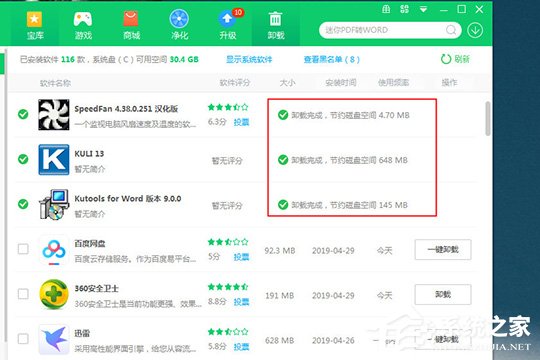The width and height of the screenshot is (540, 360).
Task: Toggle the KULI 13 row checkbox
Action: (x=23, y=159)
